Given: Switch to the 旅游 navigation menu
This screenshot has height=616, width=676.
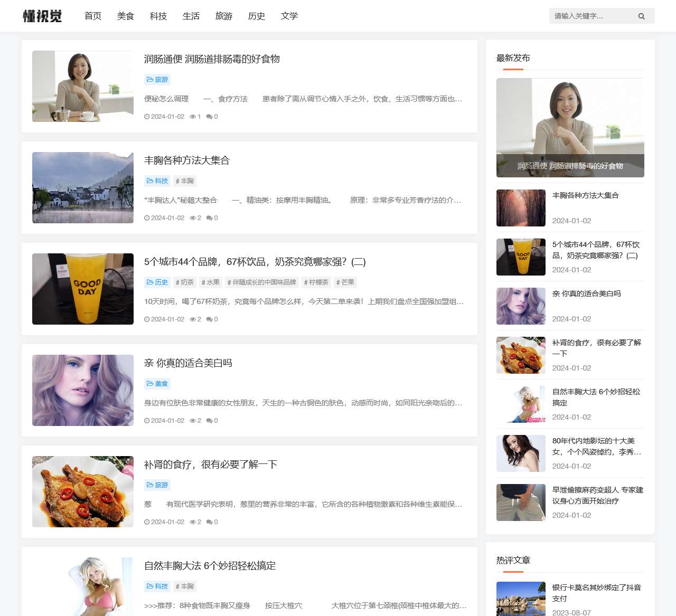Looking at the screenshot, I should click(223, 16).
